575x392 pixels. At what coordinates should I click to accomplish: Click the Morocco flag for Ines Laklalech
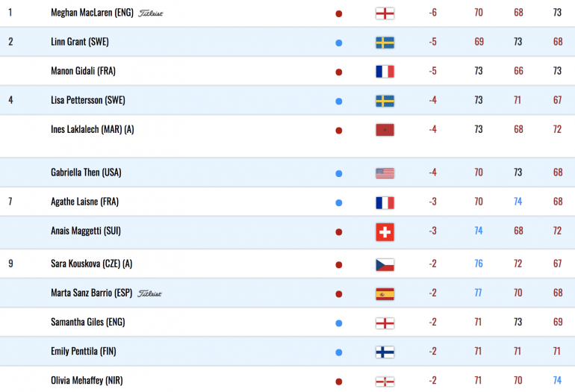click(x=385, y=130)
